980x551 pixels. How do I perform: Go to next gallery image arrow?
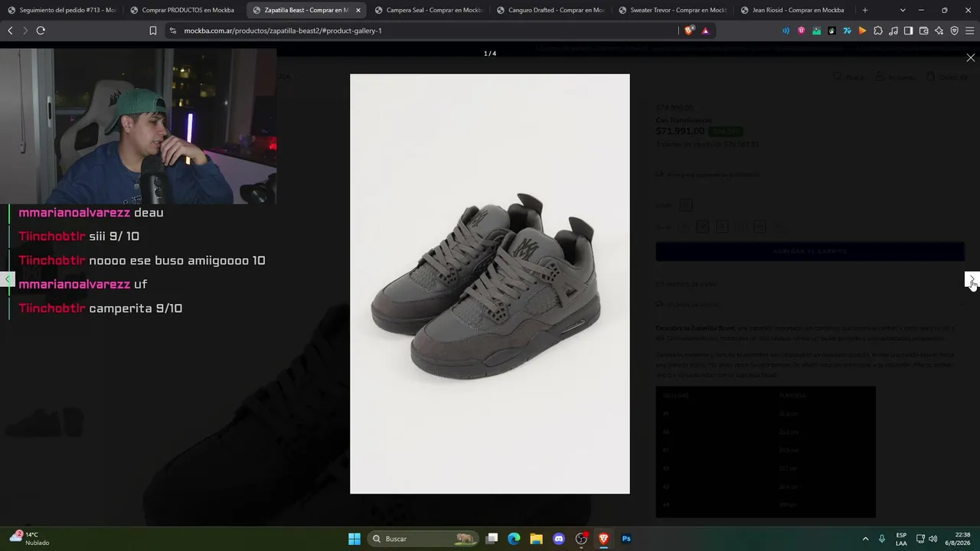972,279
